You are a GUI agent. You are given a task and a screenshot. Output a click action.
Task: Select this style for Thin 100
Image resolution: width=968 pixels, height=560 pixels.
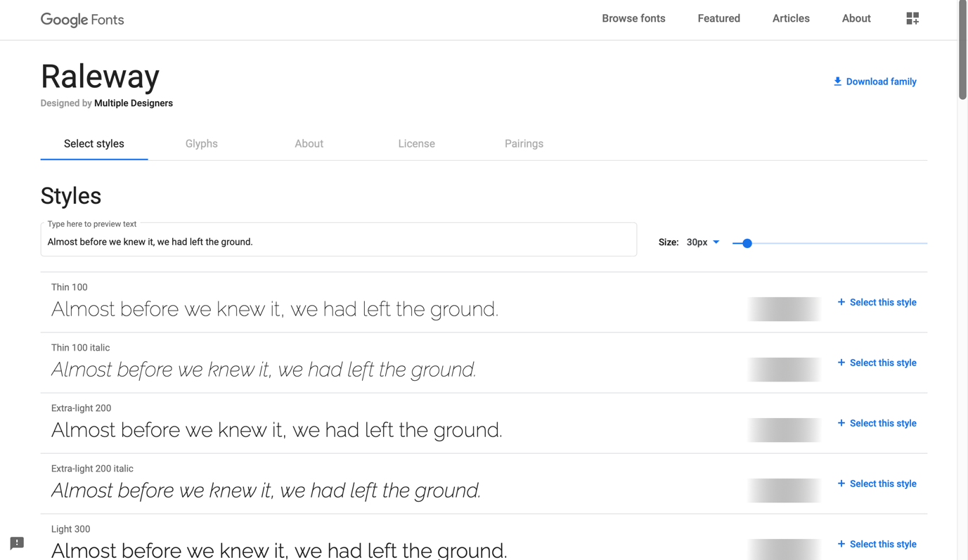tap(877, 302)
